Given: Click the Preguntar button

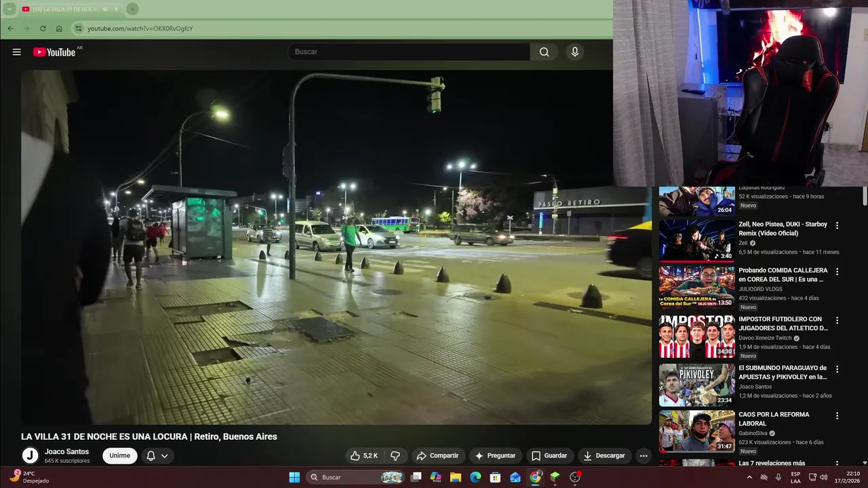Looking at the screenshot, I should click(495, 455).
